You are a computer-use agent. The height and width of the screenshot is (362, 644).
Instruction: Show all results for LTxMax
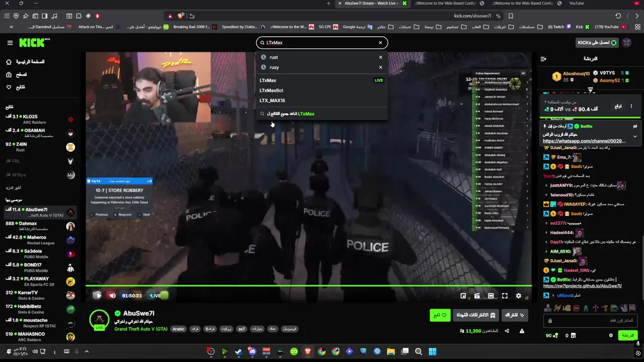[322, 114]
